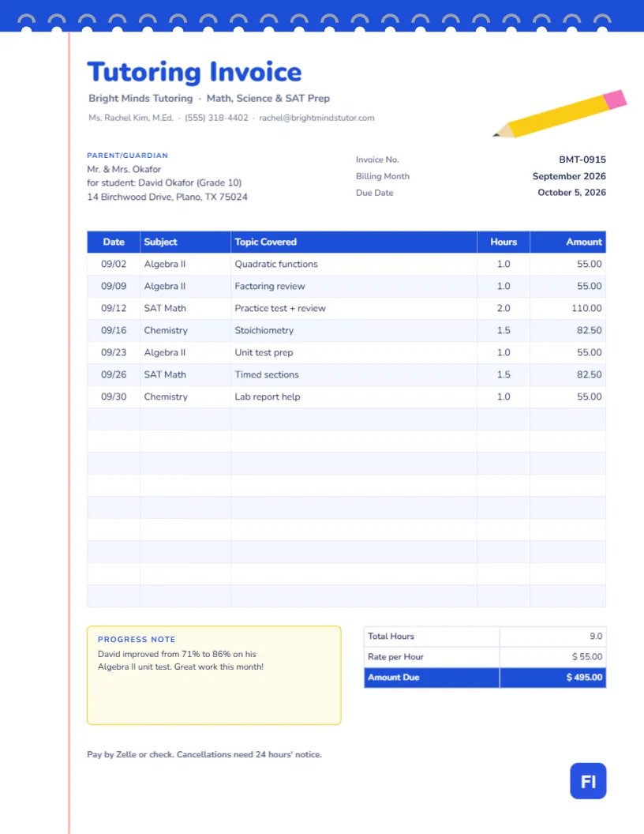Click due date 'October 5, 2026'
The height and width of the screenshot is (834, 644).
[571, 193]
